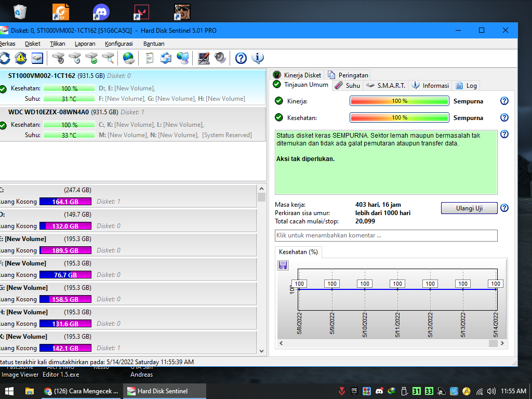Viewport: 532px width, 399px height.
Task: Select the ST1000VM002-1CT162 disk entry
Action: [132, 87]
